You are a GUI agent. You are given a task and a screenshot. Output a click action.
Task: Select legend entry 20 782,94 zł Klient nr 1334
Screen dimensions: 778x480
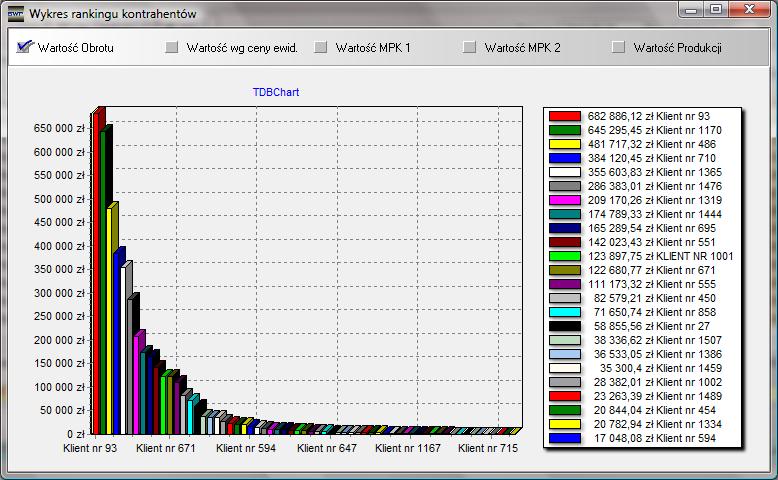[x=657, y=424]
